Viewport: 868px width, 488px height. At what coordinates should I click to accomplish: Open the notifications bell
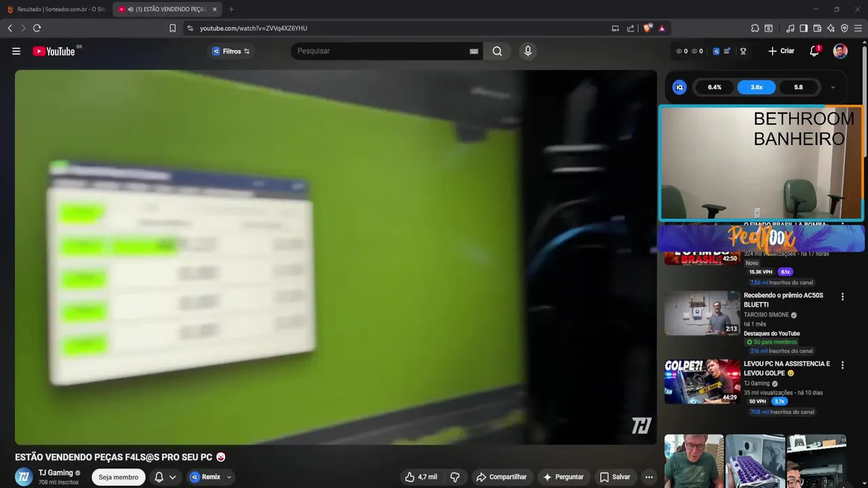tap(814, 51)
